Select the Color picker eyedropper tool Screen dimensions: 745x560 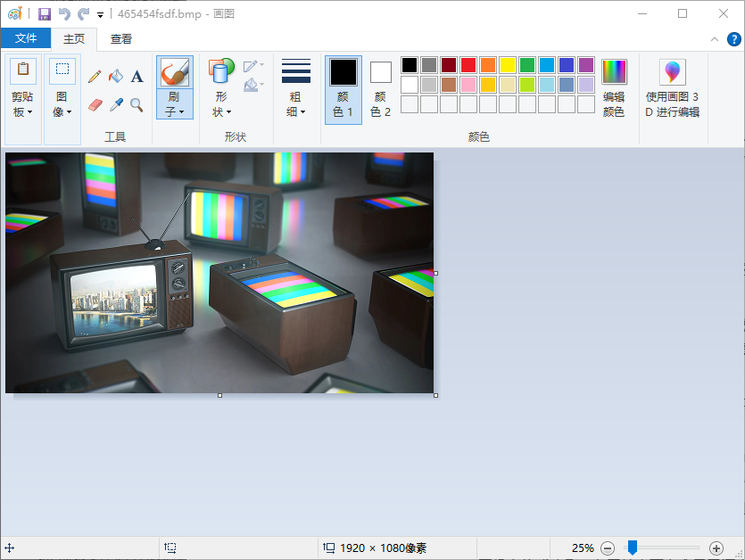[x=116, y=105]
